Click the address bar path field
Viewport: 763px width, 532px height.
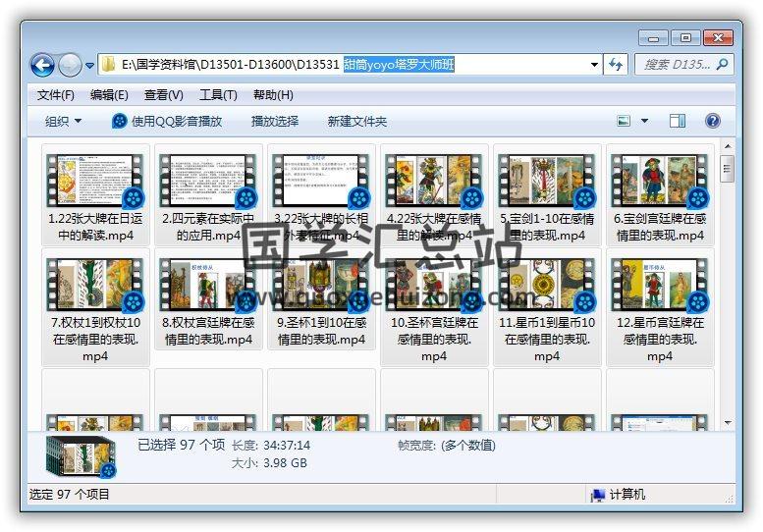point(350,64)
